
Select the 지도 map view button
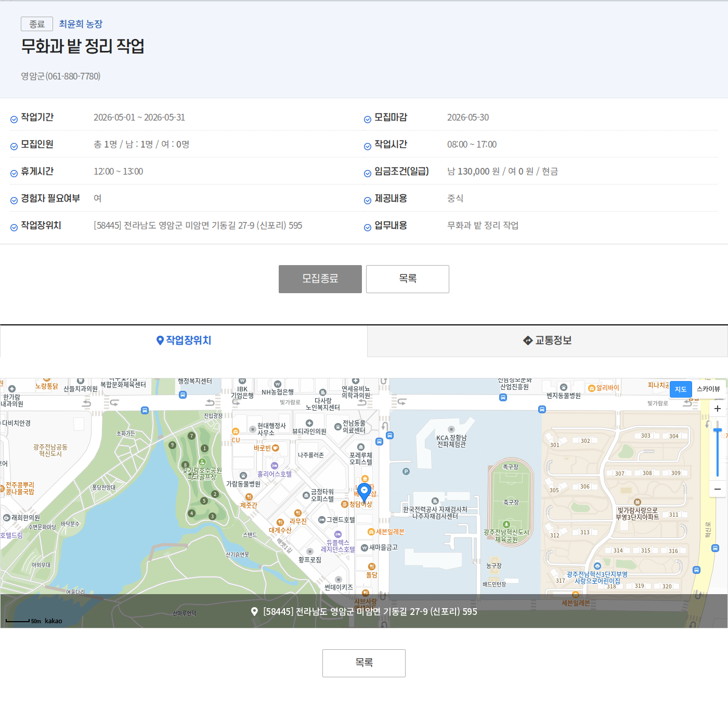pos(681,389)
